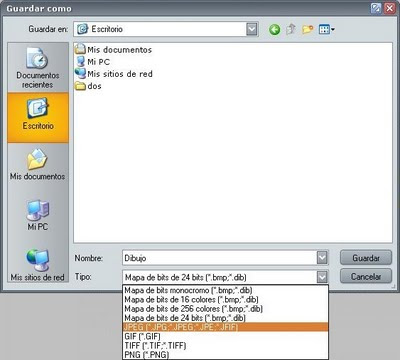The image size is (400, 360).
Task: Open Mi PC in the places bar
Action: (x=38, y=215)
